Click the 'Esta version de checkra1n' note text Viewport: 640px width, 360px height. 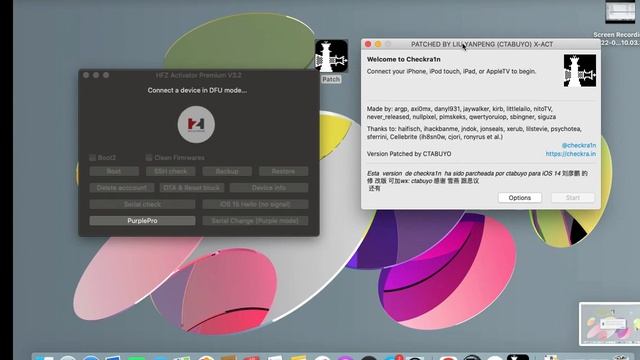[x=477, y=181]
